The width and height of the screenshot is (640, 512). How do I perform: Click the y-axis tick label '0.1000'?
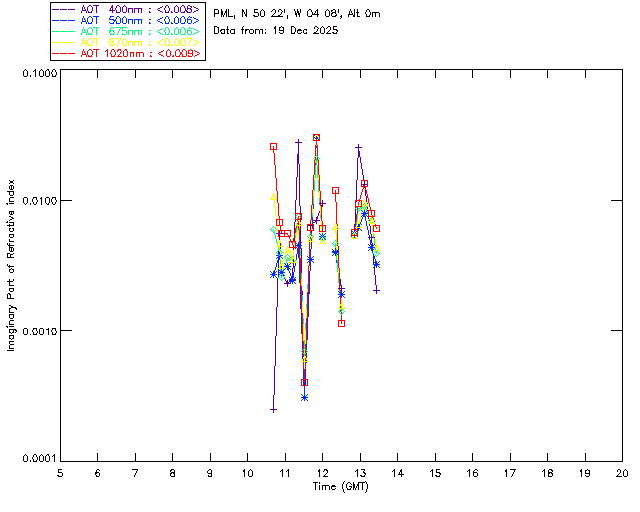39,73
